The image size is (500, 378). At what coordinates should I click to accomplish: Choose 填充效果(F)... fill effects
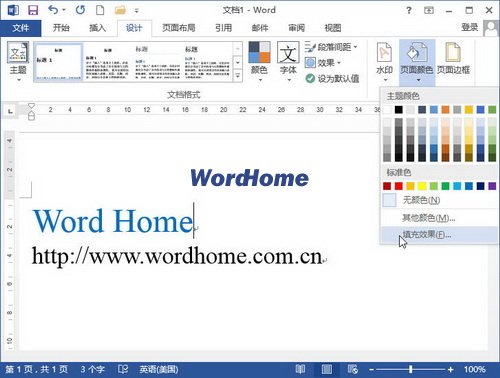[x=439, y=235]
